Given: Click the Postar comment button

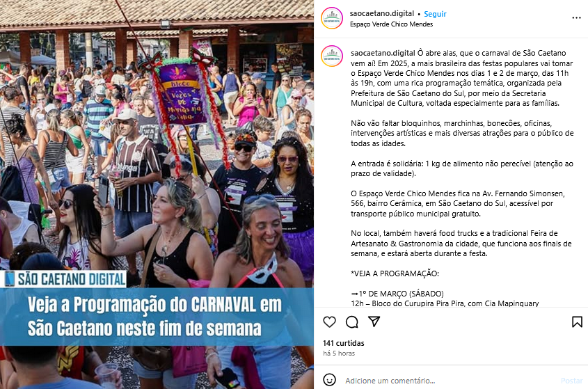Looking at the screenshot, I should tap(571, 381).
